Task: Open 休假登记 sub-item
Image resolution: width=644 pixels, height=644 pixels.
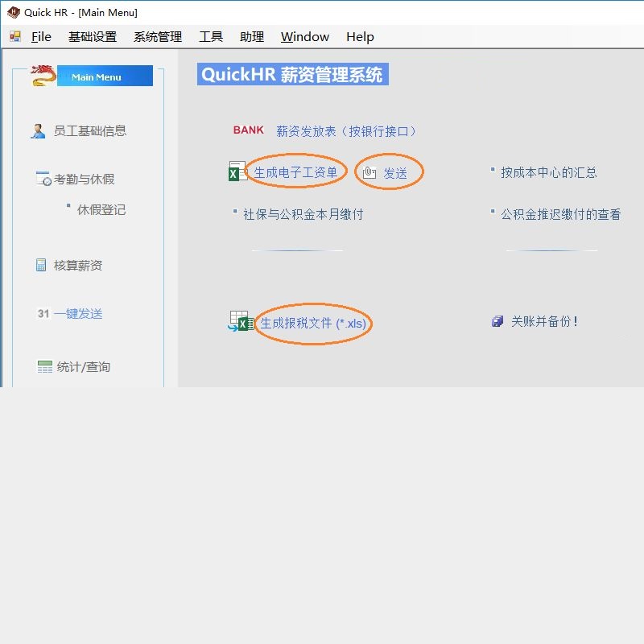Action: (x=101, y=210)
